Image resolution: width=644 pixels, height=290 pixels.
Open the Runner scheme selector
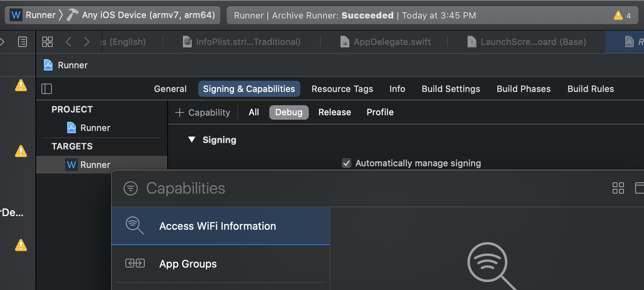33,15
